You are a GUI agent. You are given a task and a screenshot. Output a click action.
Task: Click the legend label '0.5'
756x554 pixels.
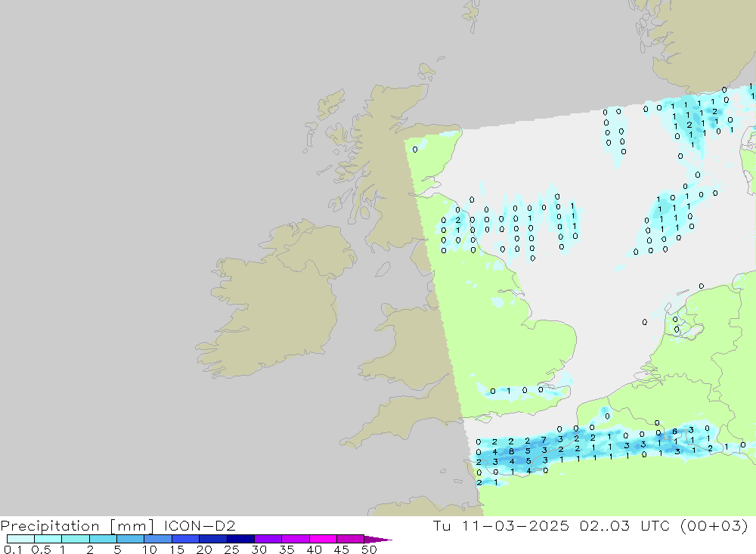click(41, 549)
